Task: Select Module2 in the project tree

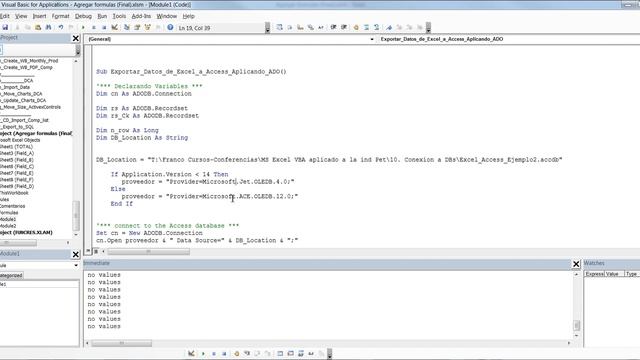Action: coord(8,226)
